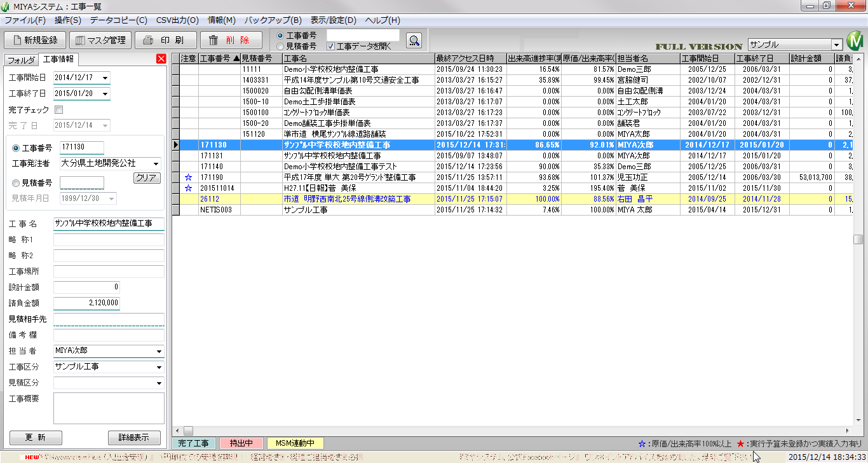868x463 pixels.
Task: Click the 新規登録 button
Action: (35, 40)
